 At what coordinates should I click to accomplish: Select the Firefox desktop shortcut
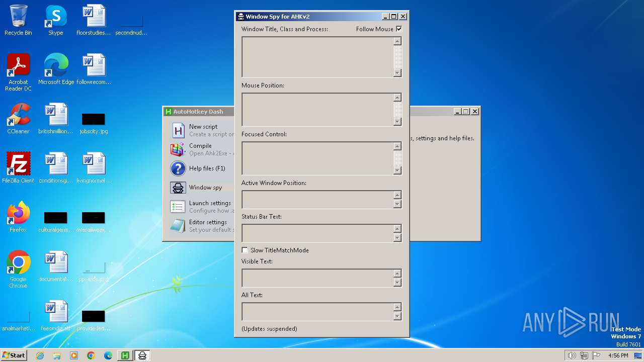[18, 217]
